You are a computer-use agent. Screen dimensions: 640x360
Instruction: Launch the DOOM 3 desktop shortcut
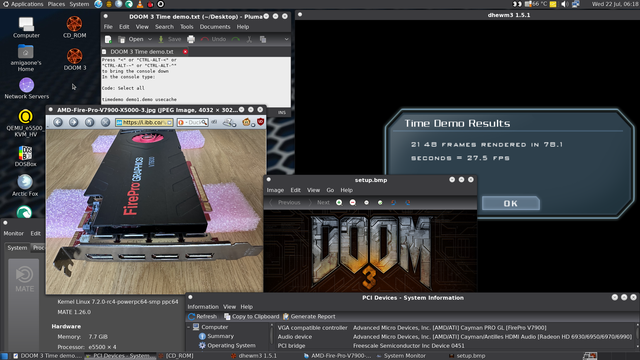tap(75, 59)
